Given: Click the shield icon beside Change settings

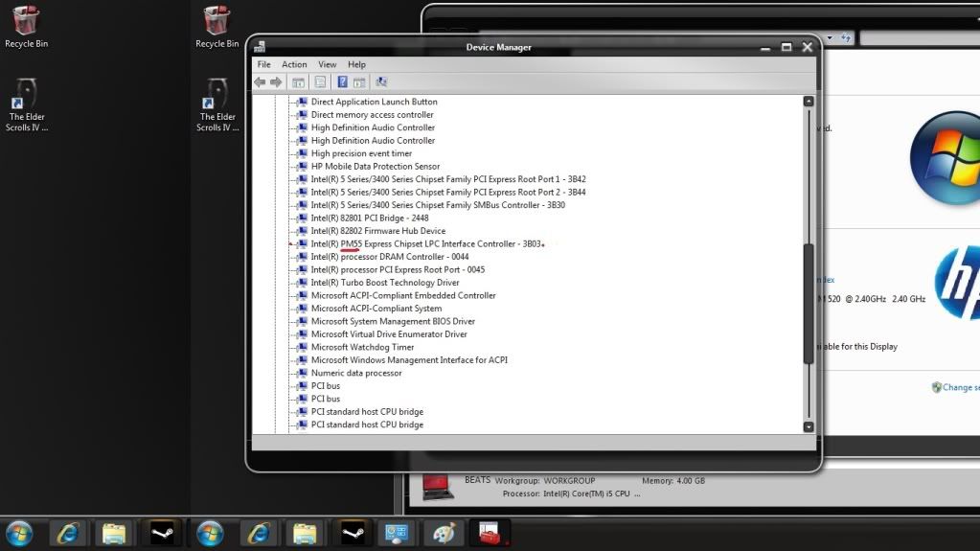Looking at the screenshot, I should (x=936, y=387).
